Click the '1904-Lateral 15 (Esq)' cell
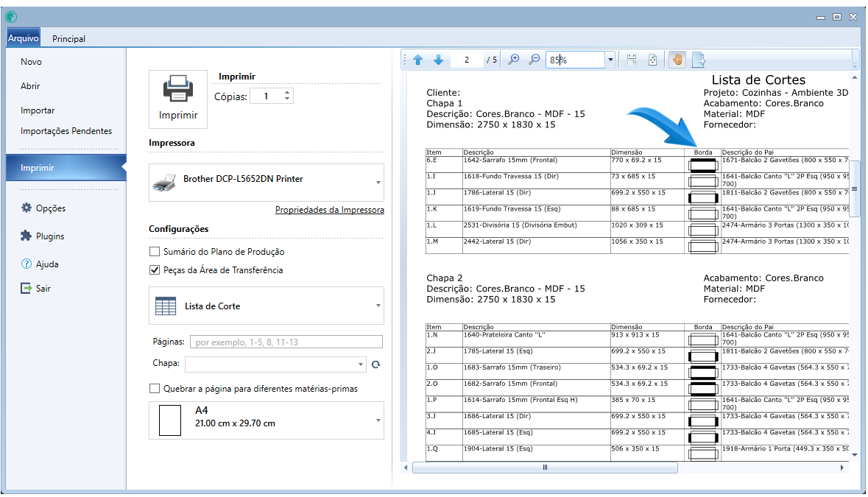Viewport: 868px width, 497px height. 537,453
